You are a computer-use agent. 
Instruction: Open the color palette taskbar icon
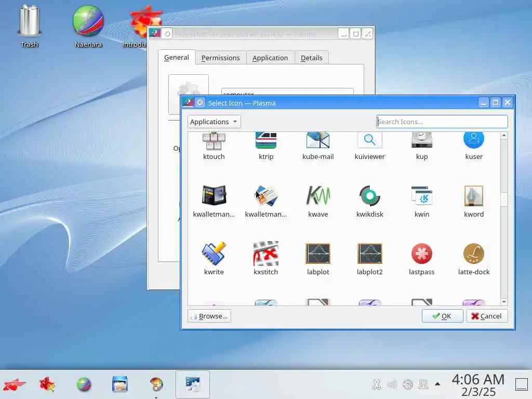pyautogui.click(x=156, y=384)
